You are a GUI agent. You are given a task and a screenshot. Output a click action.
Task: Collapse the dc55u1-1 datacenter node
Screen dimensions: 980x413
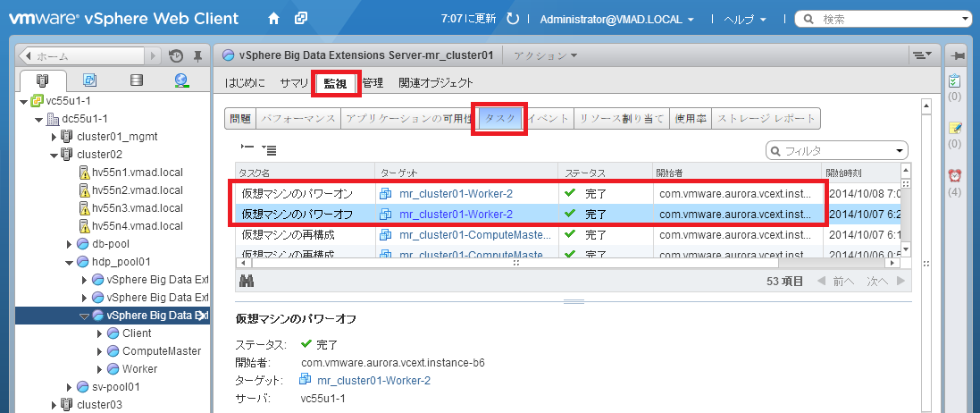39,119
